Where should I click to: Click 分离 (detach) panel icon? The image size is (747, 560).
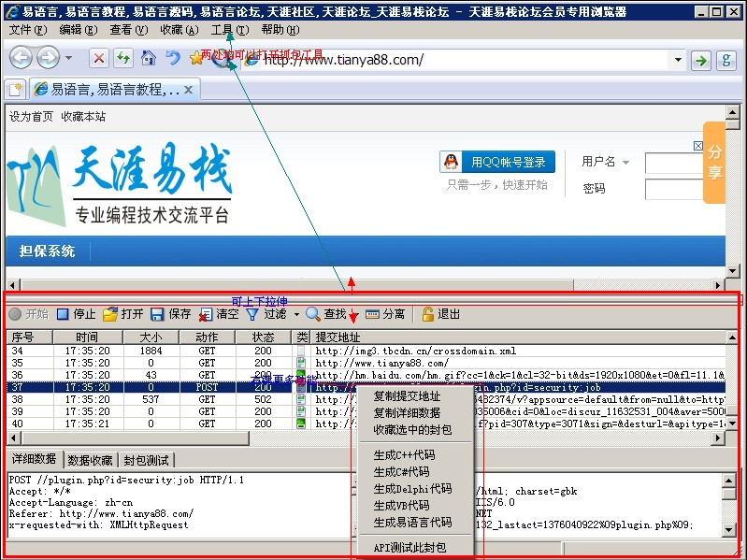click(x=372, y=314)
